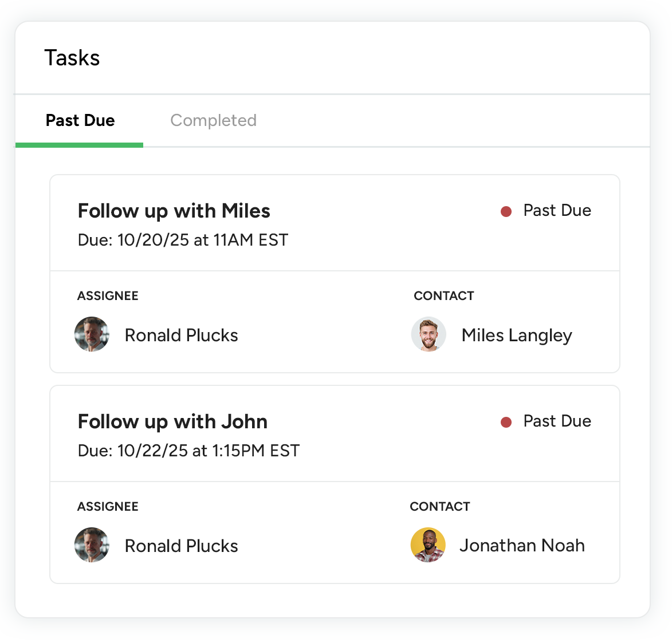The width and height of the screenshot is (672, 643).
Task: Select the Past Due tab
Action: click(x=80, y=121)
